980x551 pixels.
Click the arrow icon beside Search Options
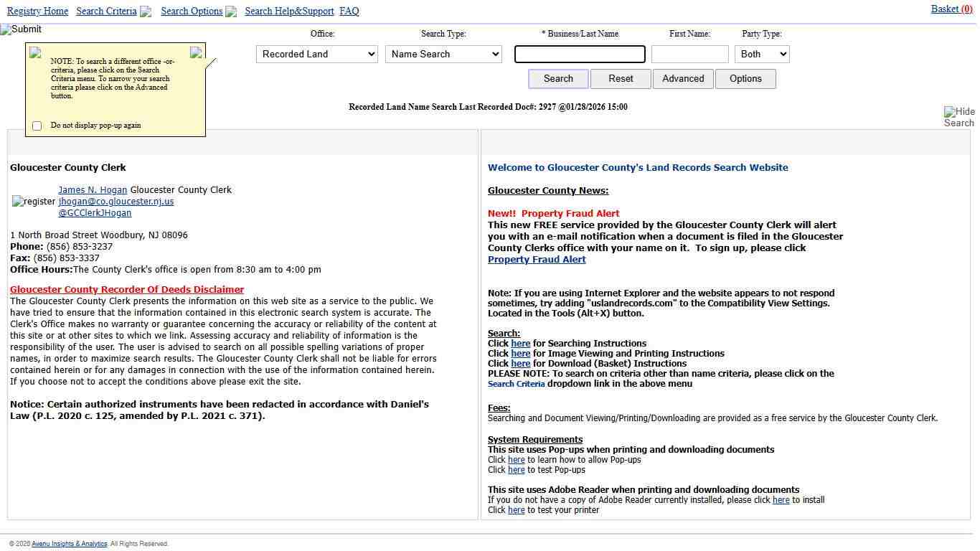pyautogui.click(x=231, y=11)
